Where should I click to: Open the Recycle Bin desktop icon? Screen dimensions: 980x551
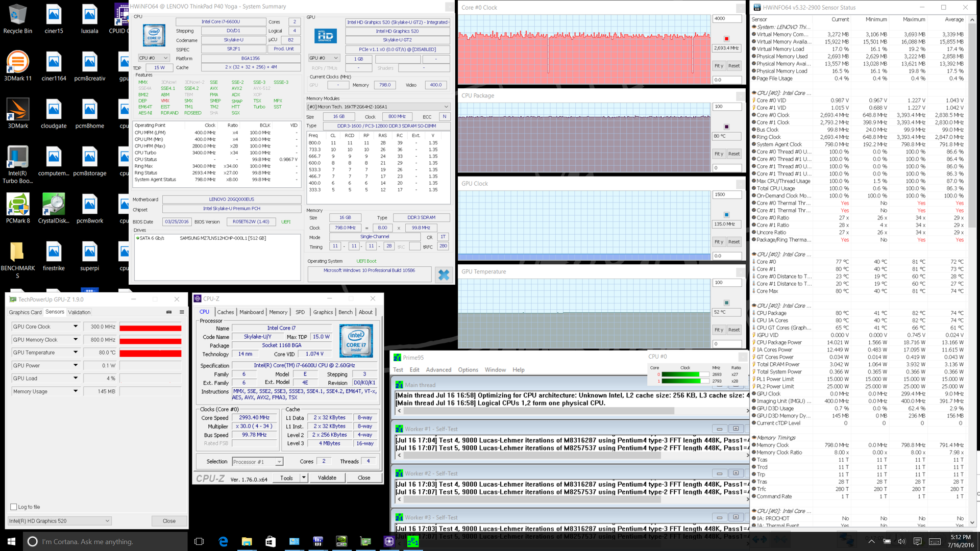click(x=17, y=19)
